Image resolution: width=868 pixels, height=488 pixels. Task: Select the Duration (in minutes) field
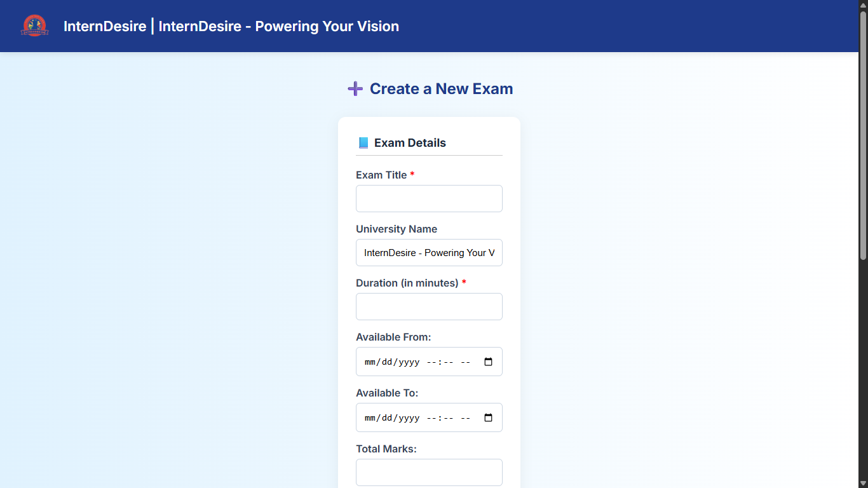429,307
